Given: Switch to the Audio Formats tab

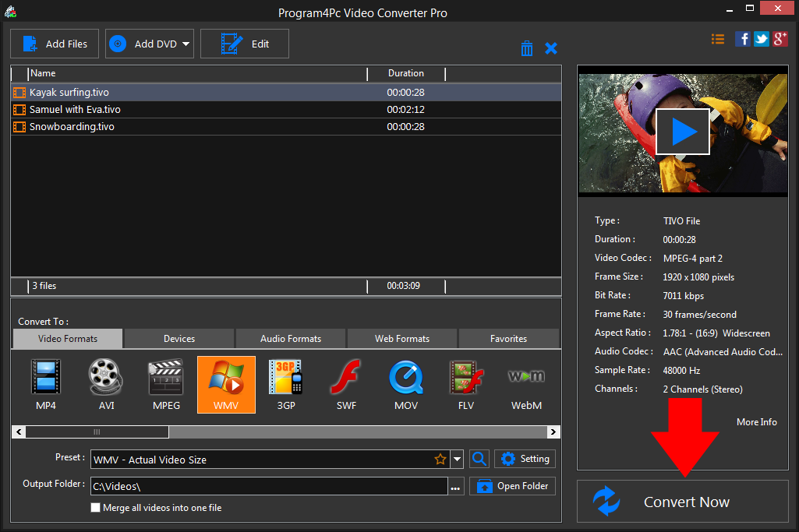Looking at the screenshot, I should pos(291,339).
